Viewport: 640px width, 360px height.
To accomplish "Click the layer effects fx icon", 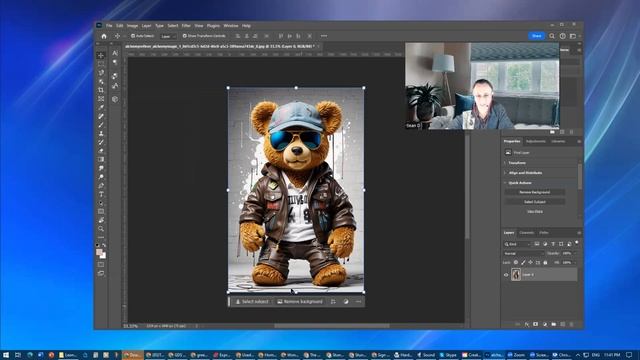I will pyautogui.click(x=527, y=324).
